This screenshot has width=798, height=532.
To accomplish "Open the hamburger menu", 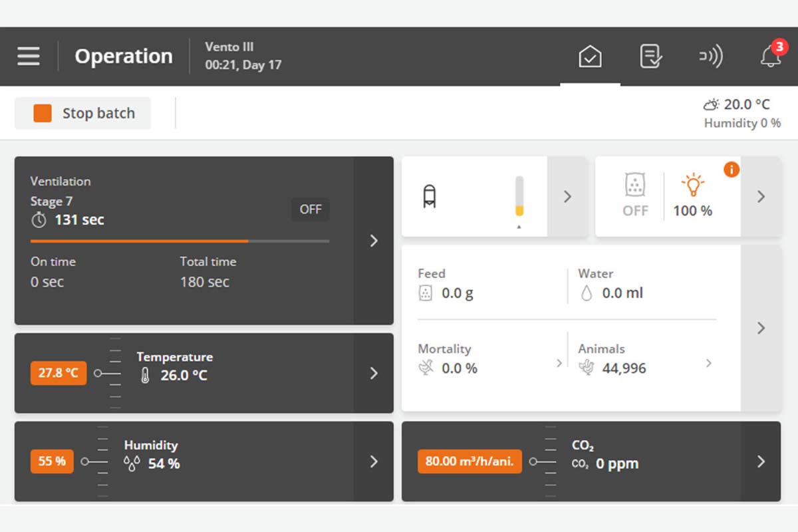I will [x=29, y=57].
